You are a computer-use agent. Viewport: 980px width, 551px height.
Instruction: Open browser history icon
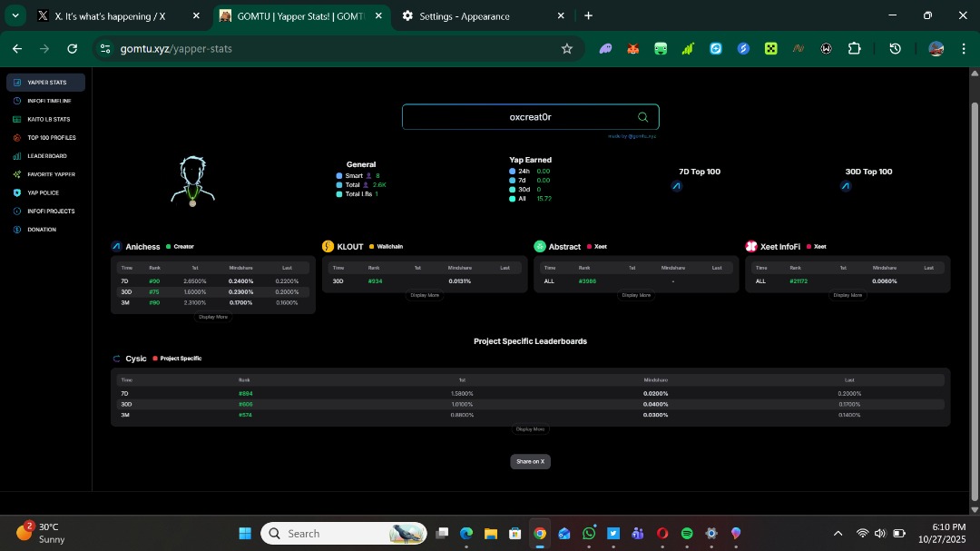pyautogui.click(x=895, y=49)
